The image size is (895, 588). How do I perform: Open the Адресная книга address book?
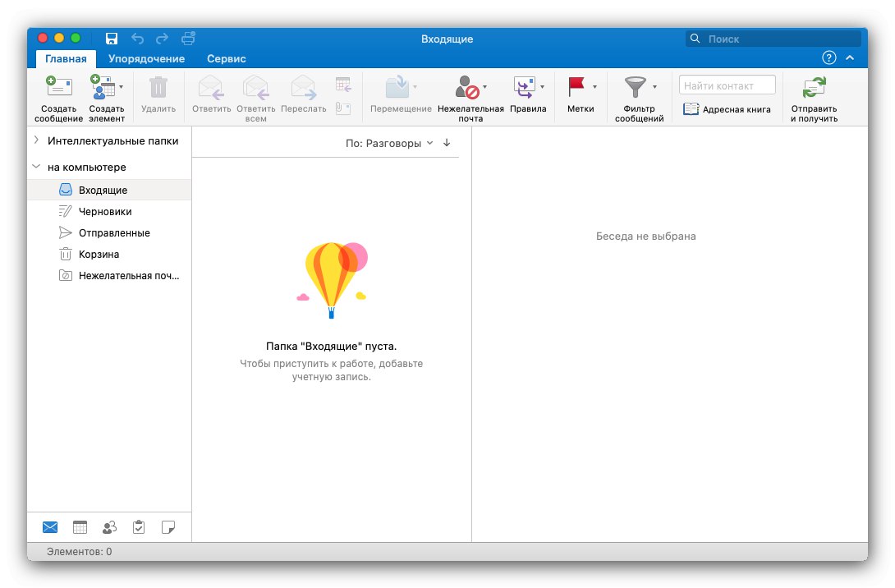727,109
